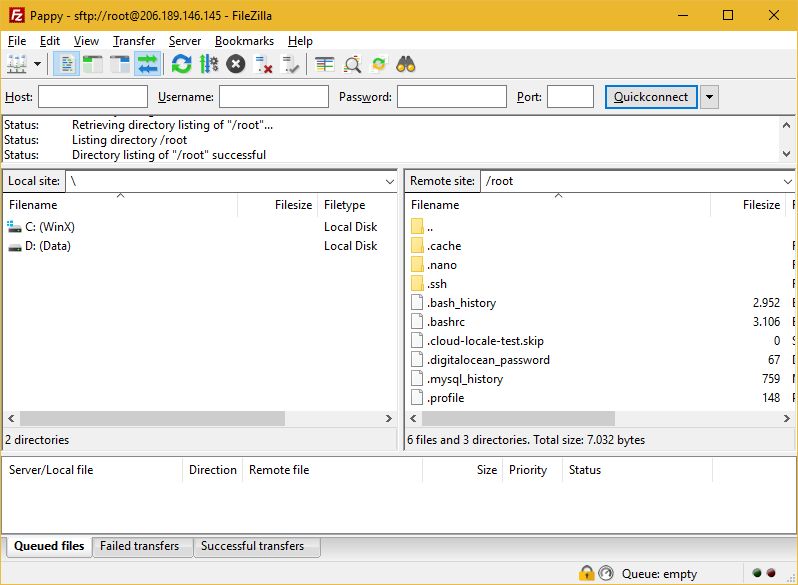Focus the Username input field
The width and height of the screenshot is (798, 585).
(274, 97)
